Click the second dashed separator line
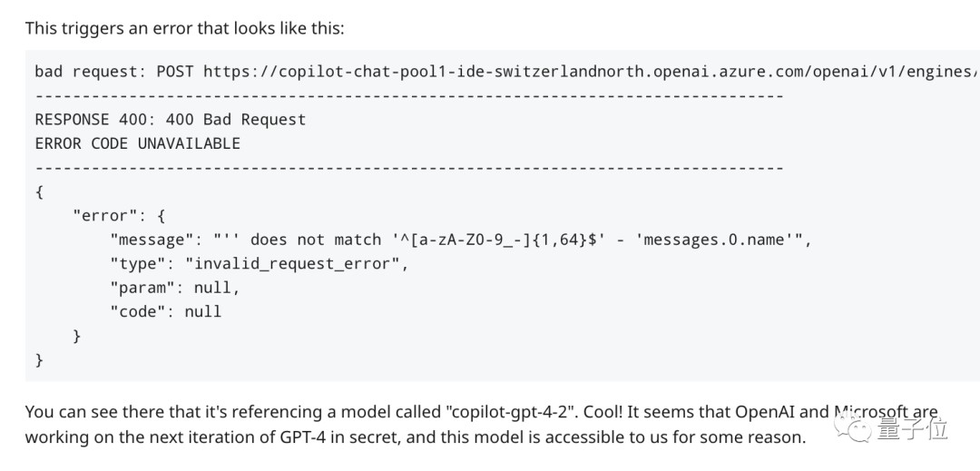This screenshot has width=980, height=471. point(408,167)
